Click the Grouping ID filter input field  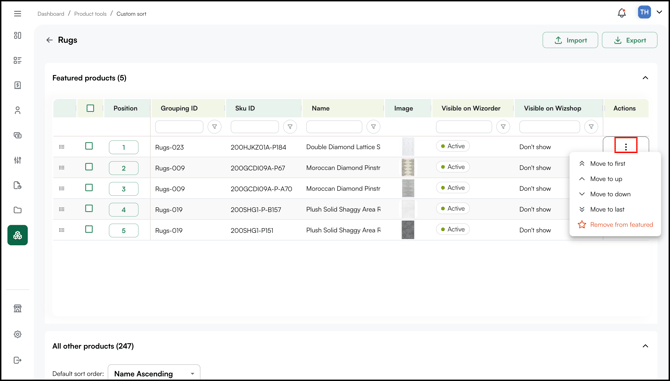tap(179, 126)
